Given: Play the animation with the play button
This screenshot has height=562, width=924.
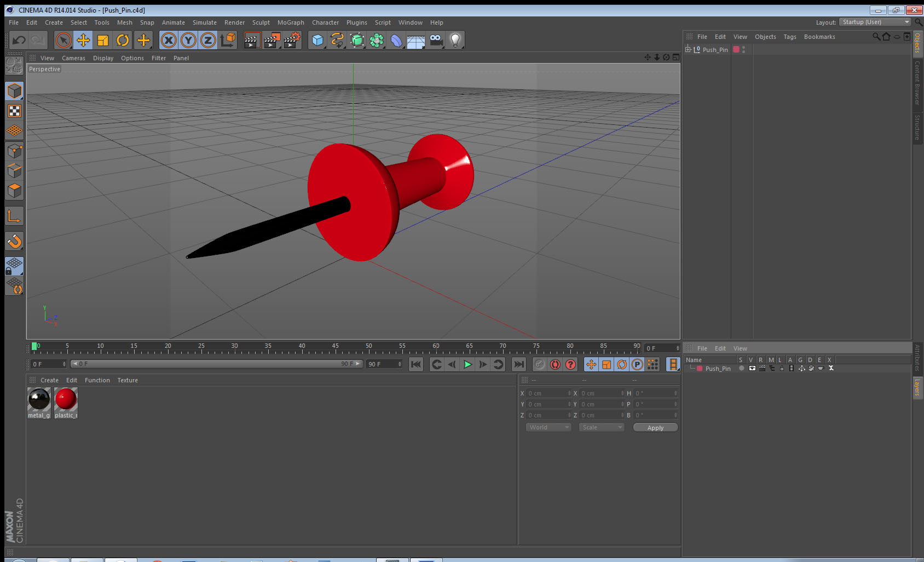Looking at the screenshot, I should 467,364.
